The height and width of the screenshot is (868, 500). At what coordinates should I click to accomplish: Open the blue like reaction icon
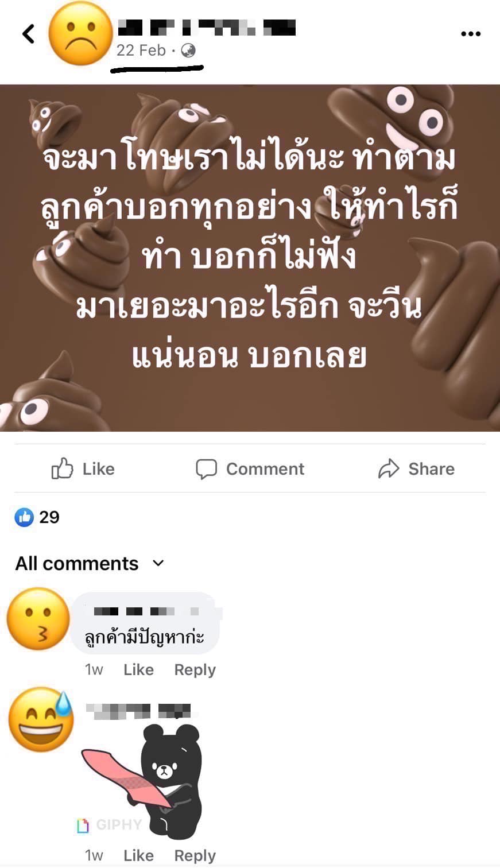[x=24, y=517]
